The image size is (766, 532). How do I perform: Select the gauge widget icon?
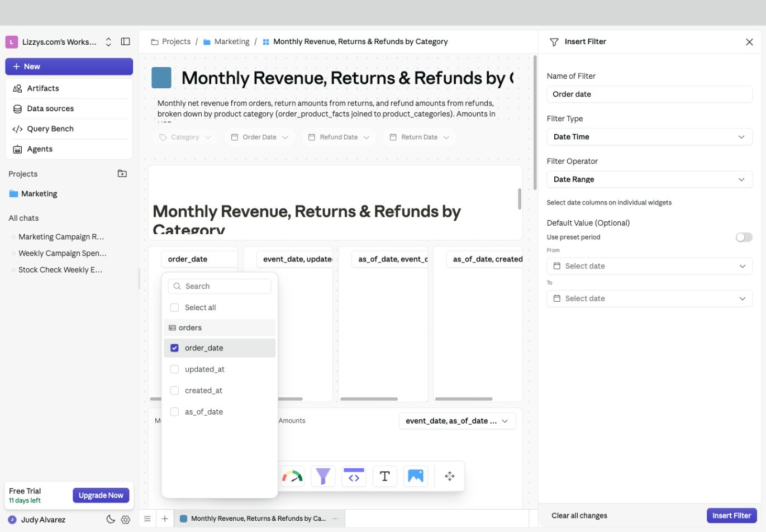pyautogui.click(x=292, y=476)
